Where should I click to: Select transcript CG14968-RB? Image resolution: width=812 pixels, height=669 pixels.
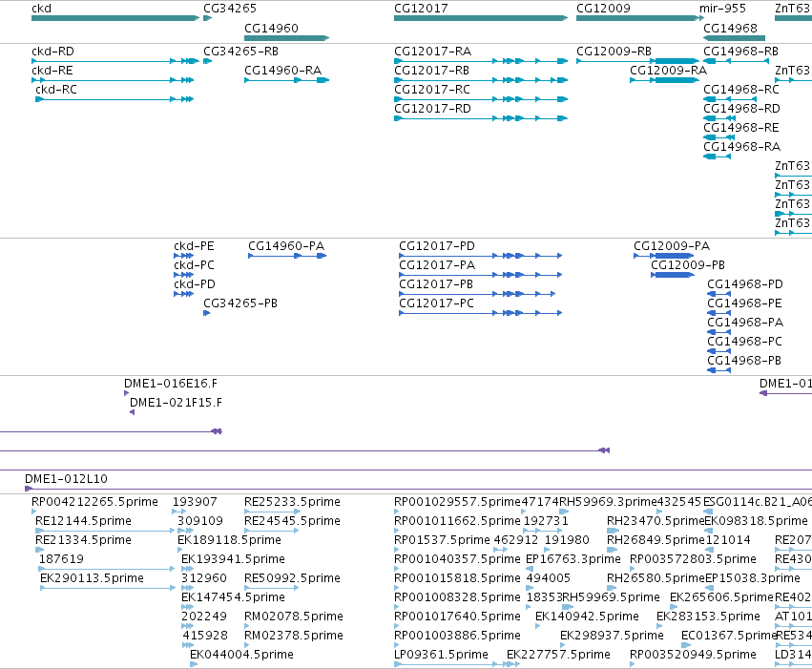click(x=741, y=52)
